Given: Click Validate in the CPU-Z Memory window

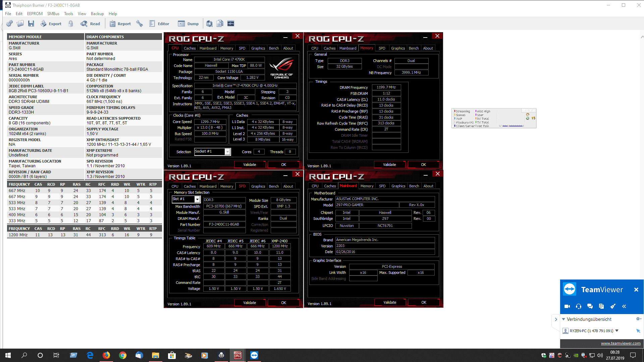Looking at the screenshot, I should pos(389,165).
